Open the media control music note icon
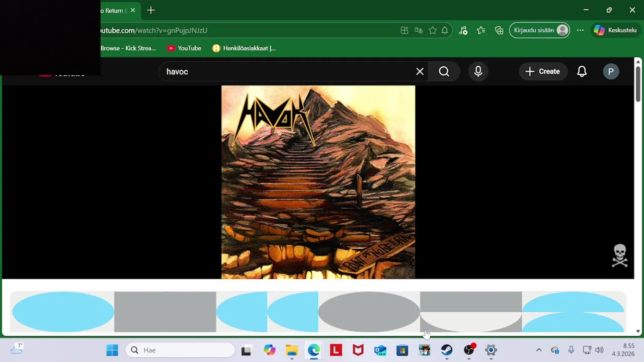This screenshot has width=644, height=362. point(463,30)
